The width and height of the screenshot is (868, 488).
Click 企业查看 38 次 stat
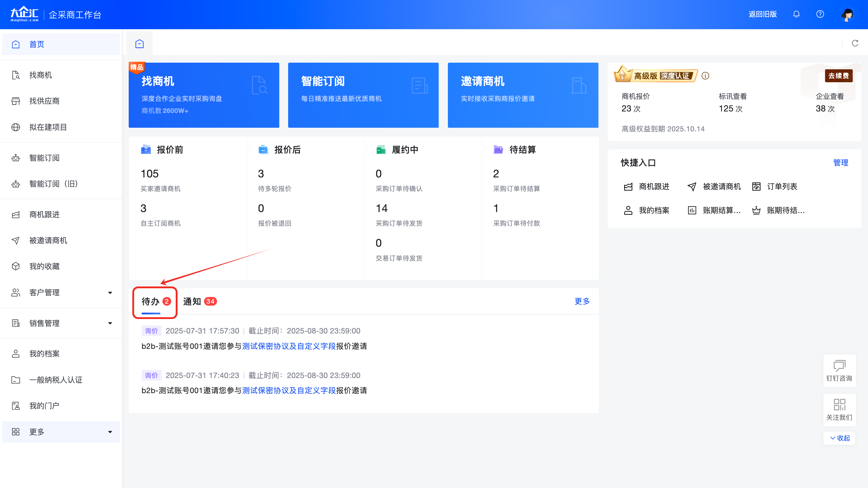(x=830, y=103)
